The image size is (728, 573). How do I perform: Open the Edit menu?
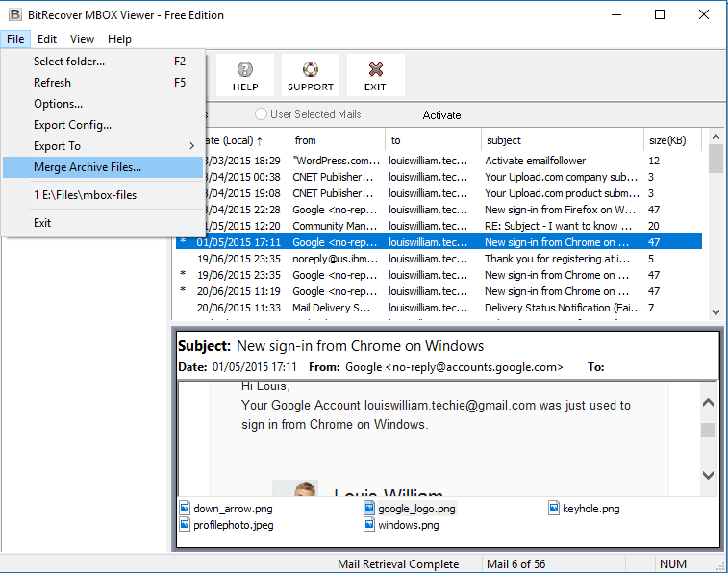(x=47, y=39)
